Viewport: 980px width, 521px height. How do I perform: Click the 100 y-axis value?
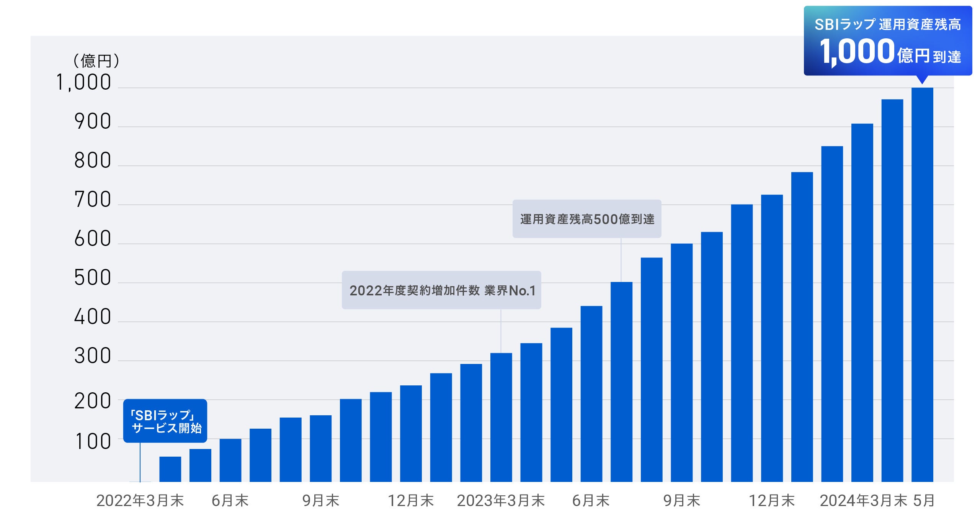[x=93, y=442]
